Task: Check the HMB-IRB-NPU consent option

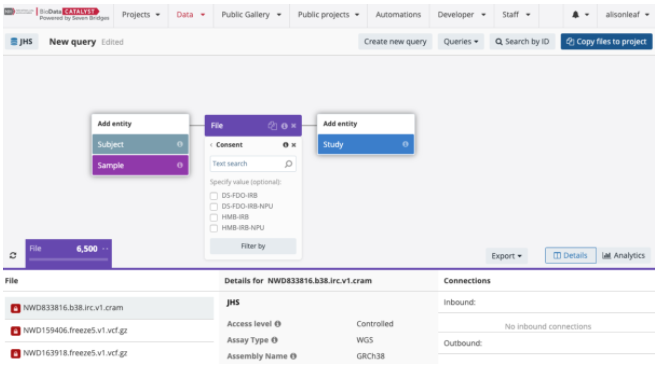Action: (214, 228)
